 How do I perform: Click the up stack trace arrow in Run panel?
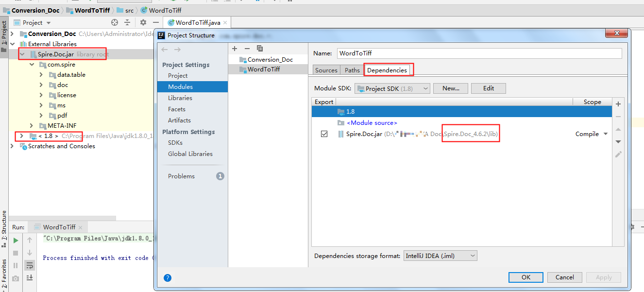tap(30, 240)
